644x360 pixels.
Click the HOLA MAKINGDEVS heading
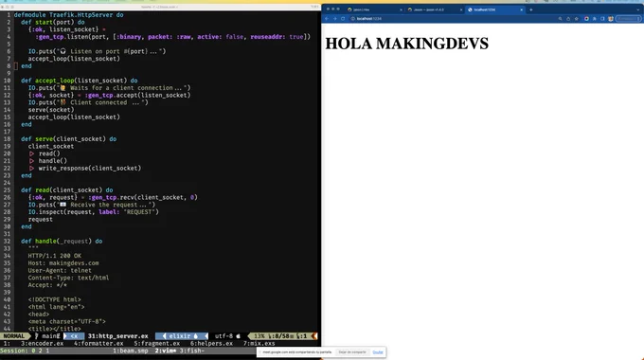[406, 44]
